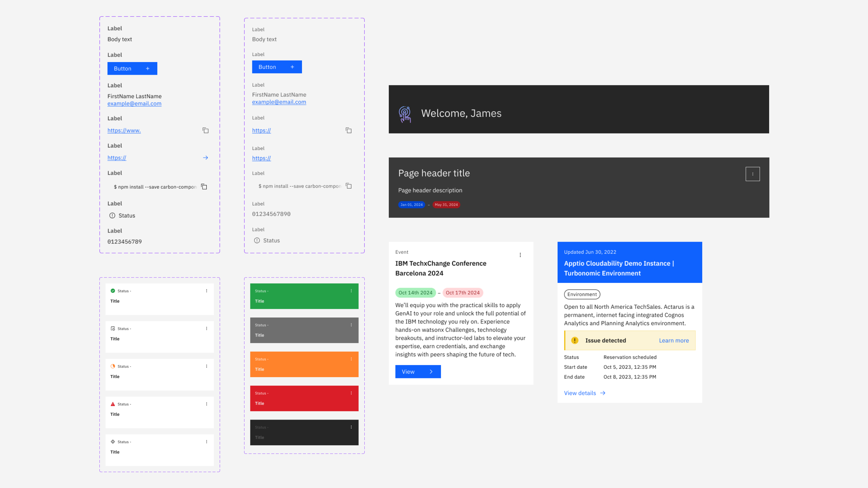The width and height of the screenshot is (868, 488).
Task: Click the Learn more link in Issue detected banner
Action: [x=673, y=340]
